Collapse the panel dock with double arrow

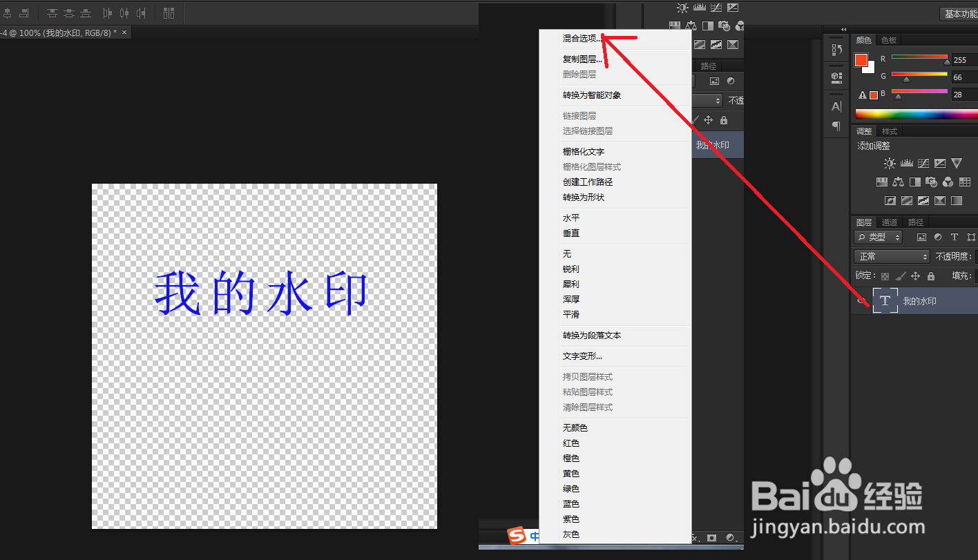[x=843, y=29]
